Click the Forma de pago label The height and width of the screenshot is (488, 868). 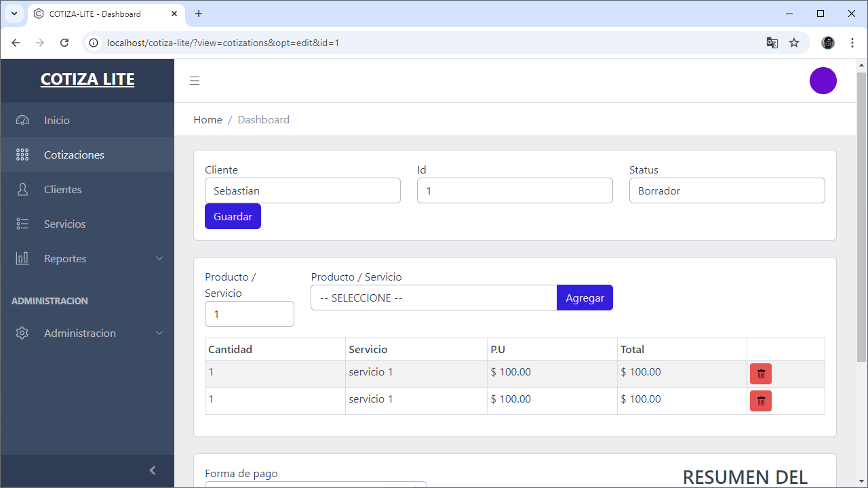tap(241, 474)
